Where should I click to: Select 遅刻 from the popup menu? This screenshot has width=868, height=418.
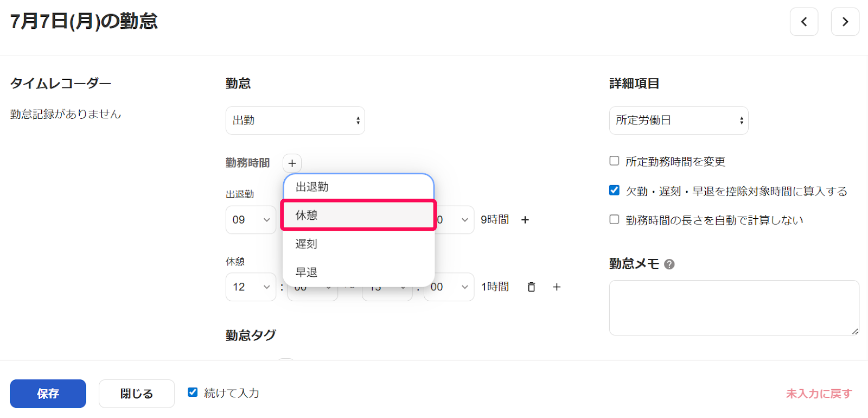point(359,244)
